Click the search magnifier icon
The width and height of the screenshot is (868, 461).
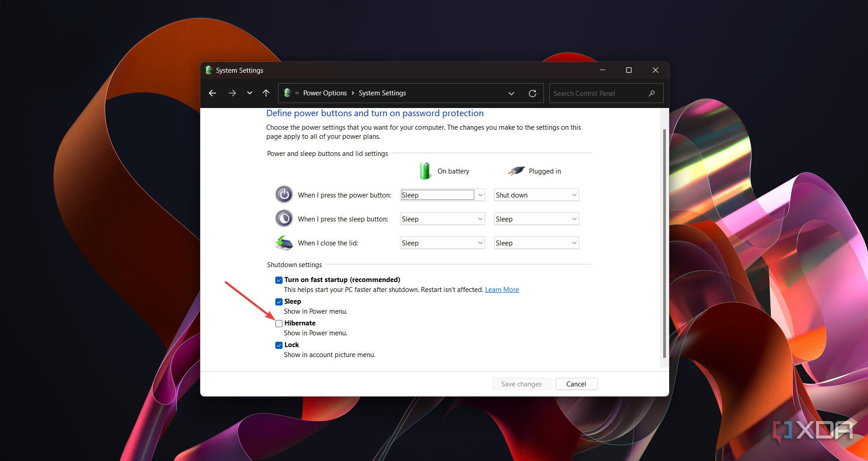point(651,94)
